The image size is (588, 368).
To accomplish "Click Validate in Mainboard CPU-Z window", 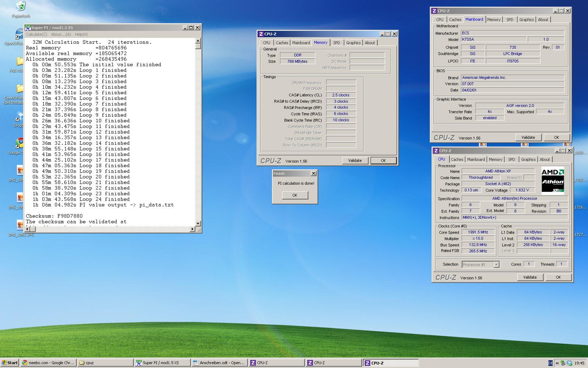I will click(x=528, y=138).
